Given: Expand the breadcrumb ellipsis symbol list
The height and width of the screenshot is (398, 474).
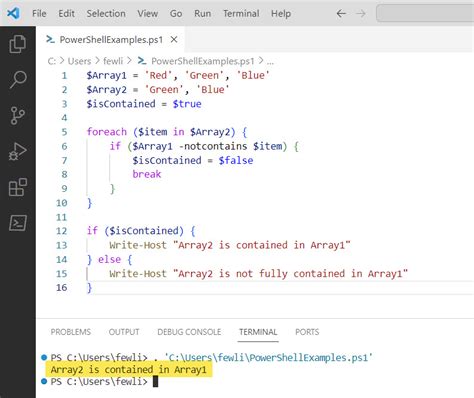Looking at the screenshot, I should click(270, 61).
